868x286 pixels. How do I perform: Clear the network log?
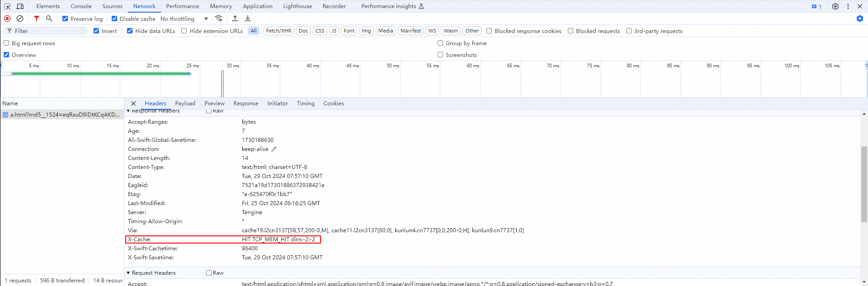click(x=20, y=19)
